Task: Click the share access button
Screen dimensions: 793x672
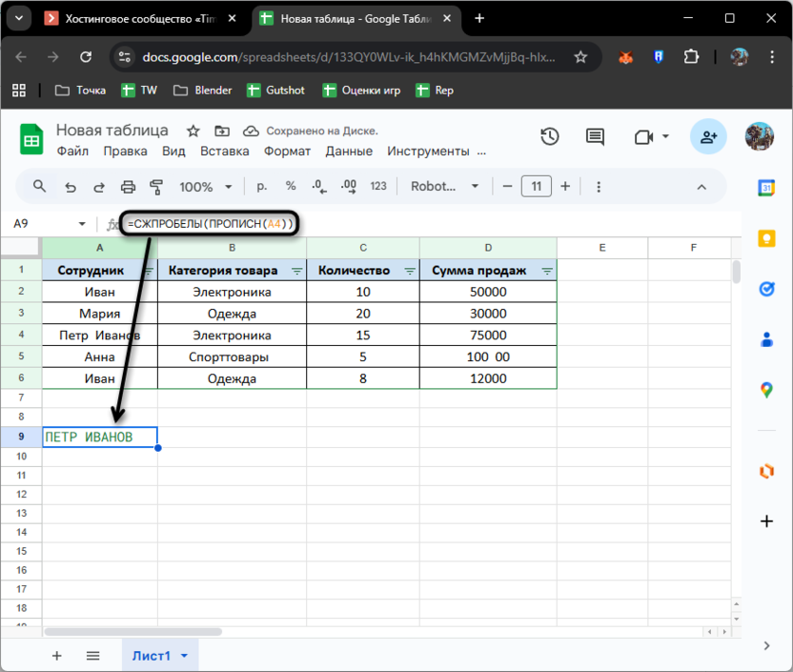Action: [x=709, y=137]
